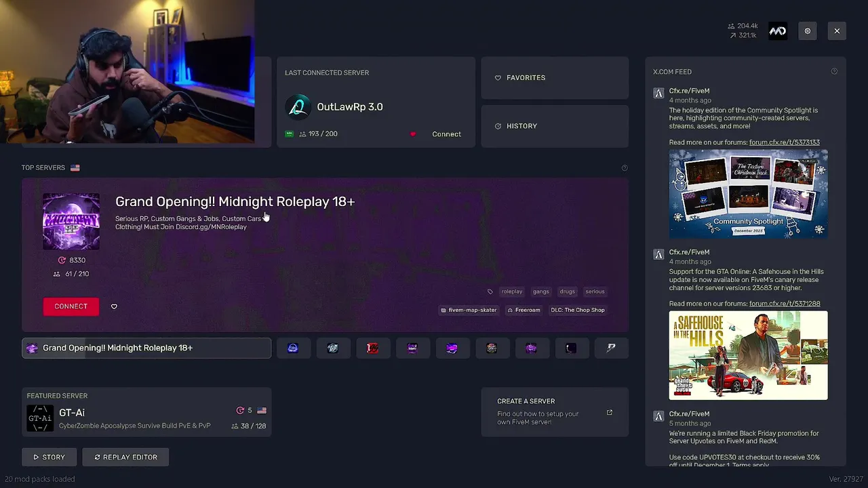The height and width of the screenshot is (488, 868).
Task: Click the Freeroam game type label
Action: coord(524,310)
